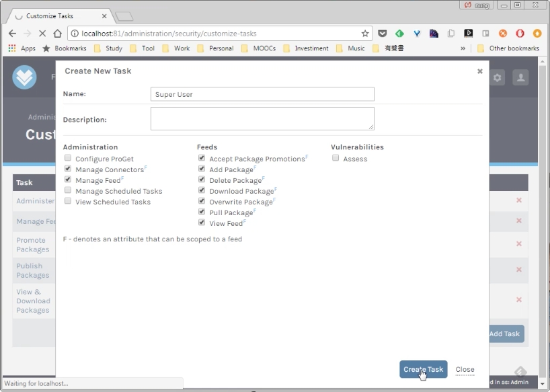
Task: Delete the Publish Packages task red X
Action: point(519,270)
